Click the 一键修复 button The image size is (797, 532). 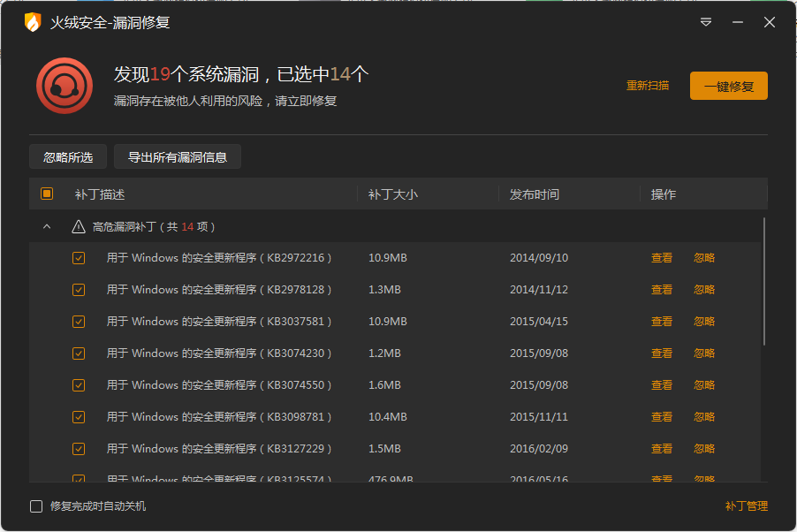[728, 86]
